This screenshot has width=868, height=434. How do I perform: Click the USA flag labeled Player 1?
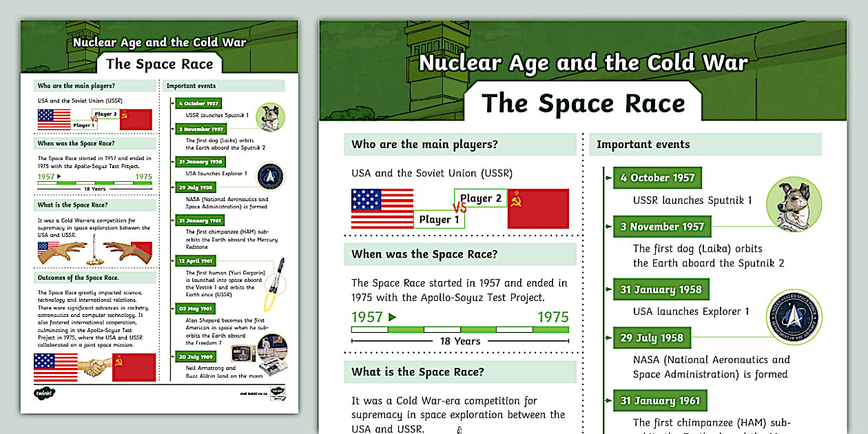[382, 209]
